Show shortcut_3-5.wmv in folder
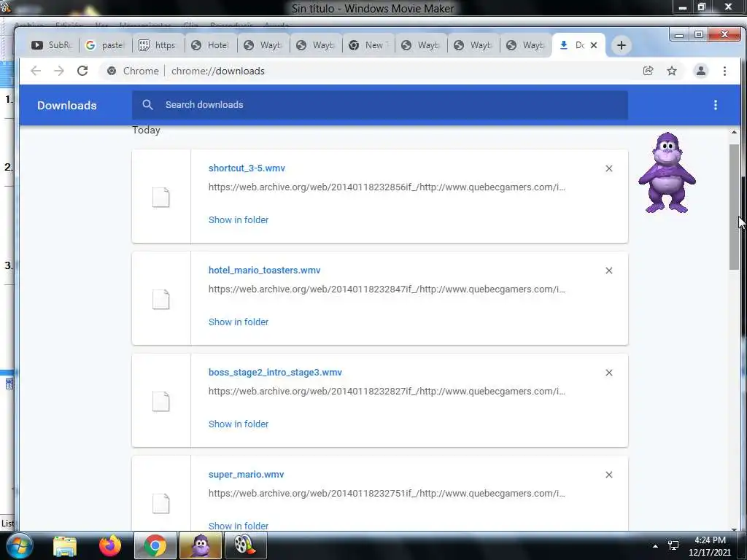This screenshot has width=747, height=560. point(239,220)
